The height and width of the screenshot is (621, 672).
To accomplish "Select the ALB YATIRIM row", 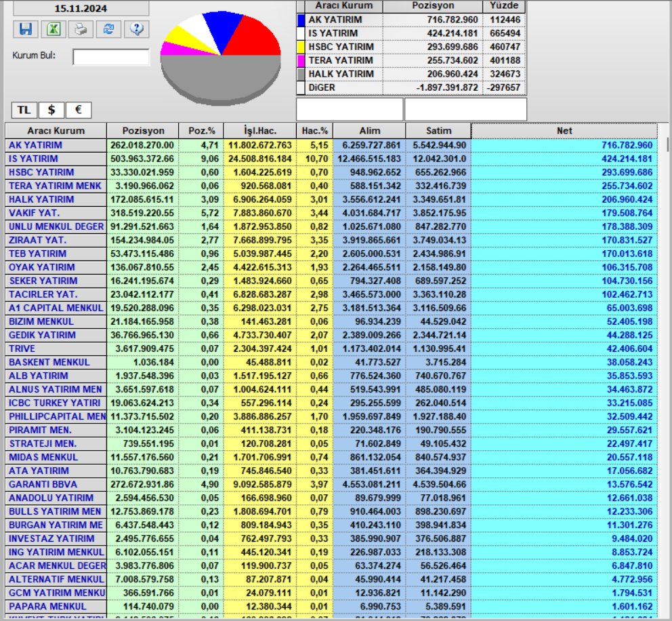I will 331,376.
